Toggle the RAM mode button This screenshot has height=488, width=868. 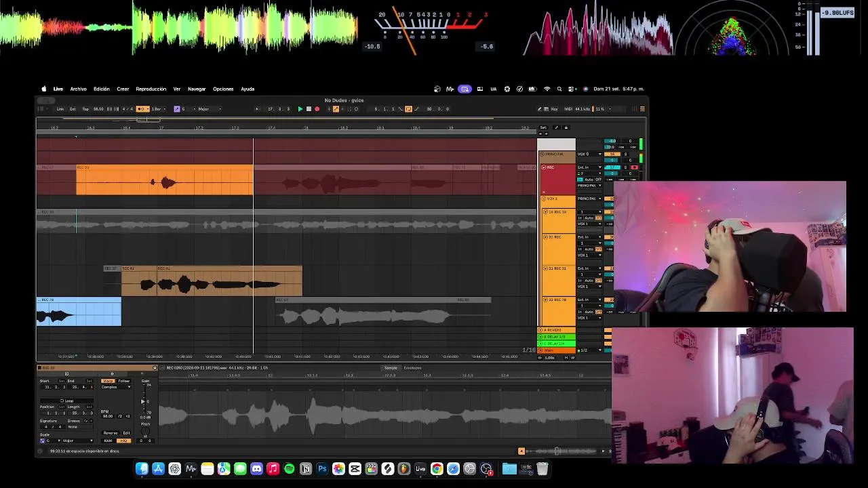tap(108, 441)
